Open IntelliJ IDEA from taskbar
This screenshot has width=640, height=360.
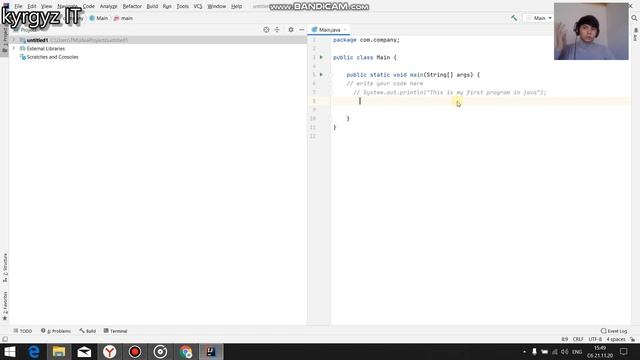coord(211,352)
